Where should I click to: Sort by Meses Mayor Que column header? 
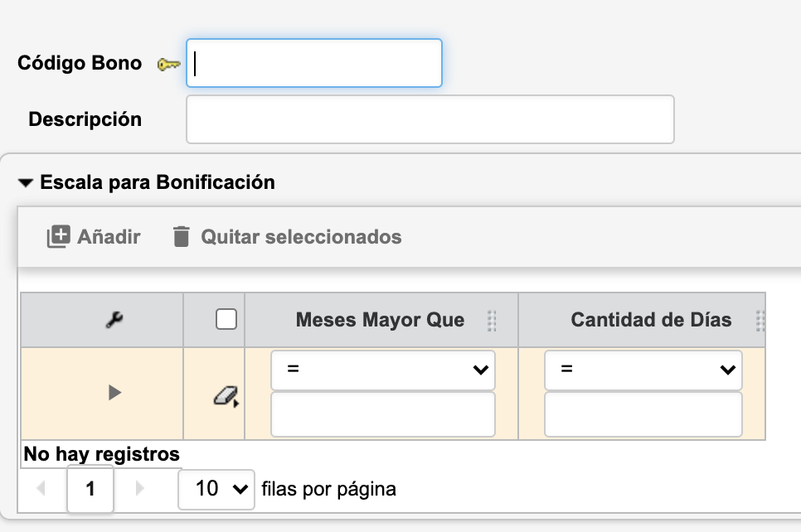(380, 320)
